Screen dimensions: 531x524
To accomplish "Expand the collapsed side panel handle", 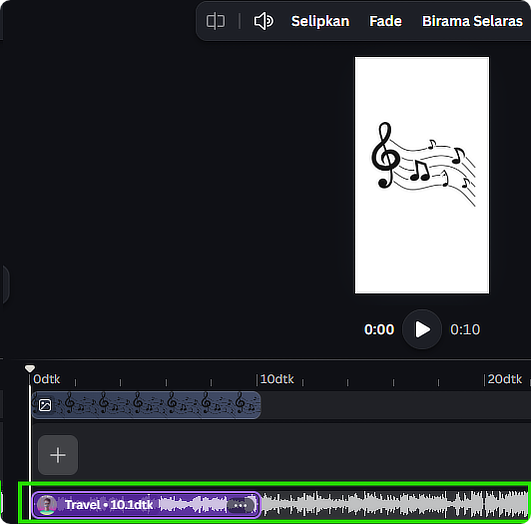I will [5, 284].
